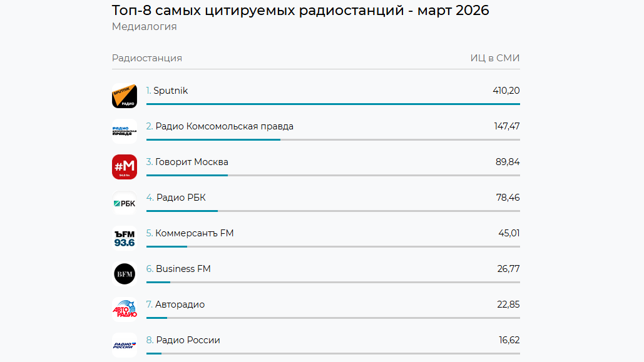Click the black BFM round logo
The width and height of the screenshot is (644, 362).
click(124, 274)
